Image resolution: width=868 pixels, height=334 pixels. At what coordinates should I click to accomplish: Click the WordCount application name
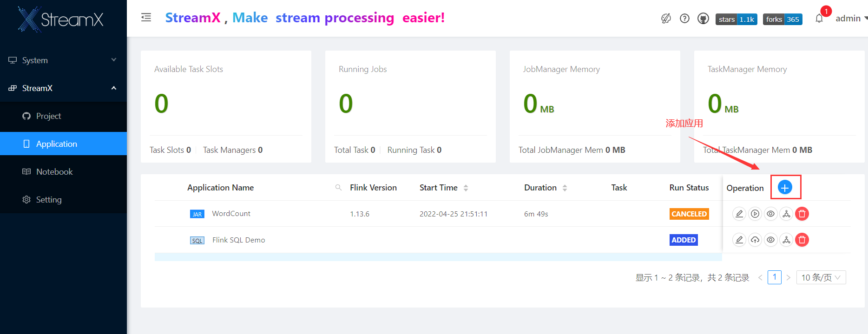231,214
